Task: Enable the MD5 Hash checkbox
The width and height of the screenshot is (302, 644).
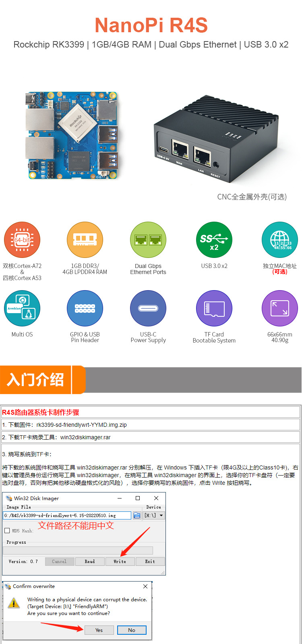Action: [7, 530]
